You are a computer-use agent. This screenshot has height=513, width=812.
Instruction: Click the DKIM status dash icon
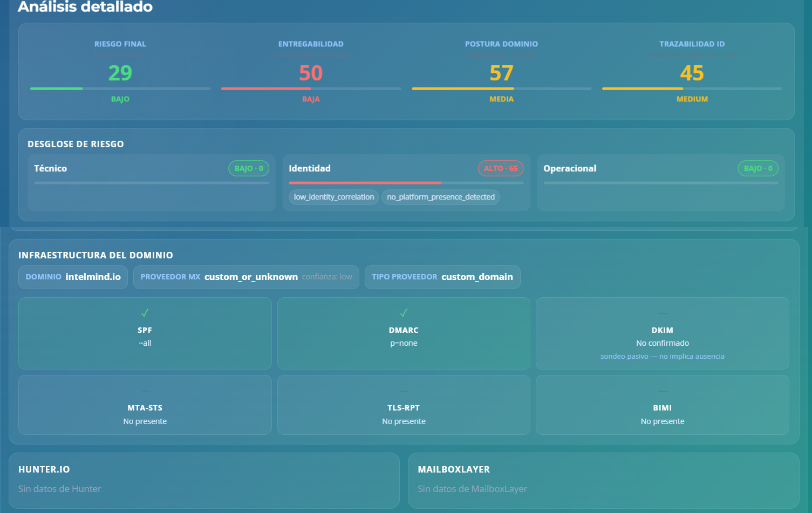pyautogui.click(x=662, y=313)
